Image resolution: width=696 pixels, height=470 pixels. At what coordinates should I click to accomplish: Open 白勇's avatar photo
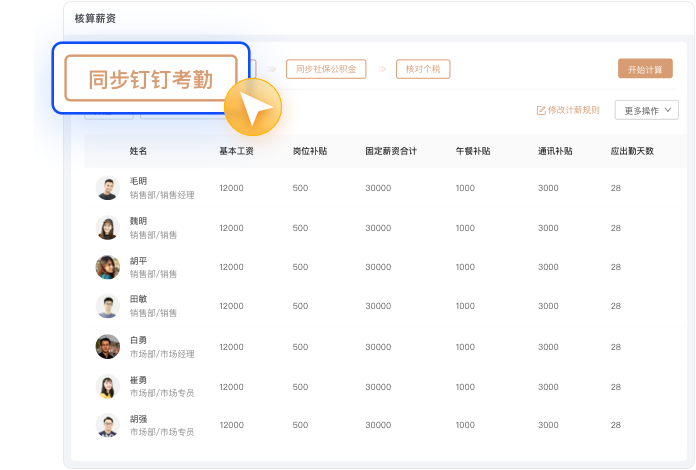click(x=108, y=347)
